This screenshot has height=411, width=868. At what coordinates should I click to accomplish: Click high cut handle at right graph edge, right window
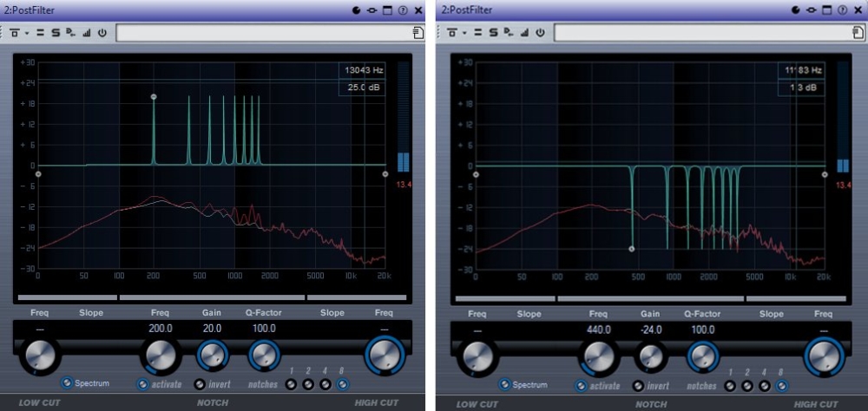825,174
